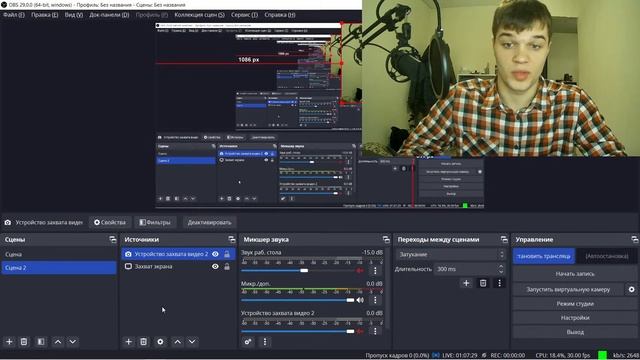Open options for Устройство захвата видео 2 audio
The width and height of the screenshot is (640, 360).
point(375,331)
